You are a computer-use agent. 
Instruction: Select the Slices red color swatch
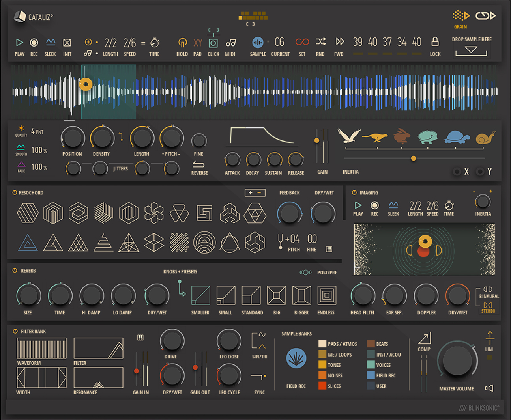point(322,386)
